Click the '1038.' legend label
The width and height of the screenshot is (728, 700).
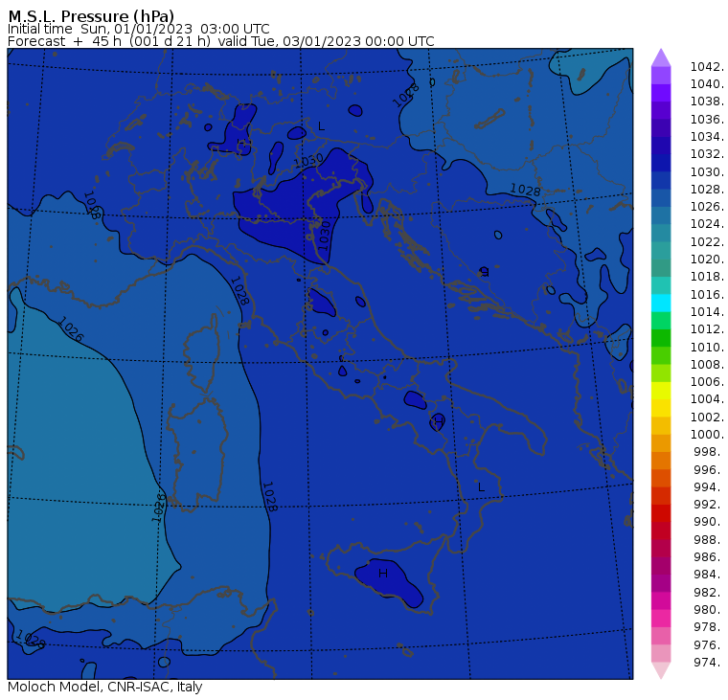coord(707,102)
